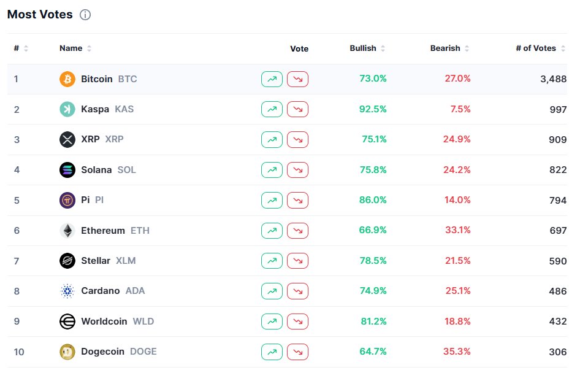Click the Pi coin logo icon
Viewport: 588px width, 389px height.
(x=67, y=200)
